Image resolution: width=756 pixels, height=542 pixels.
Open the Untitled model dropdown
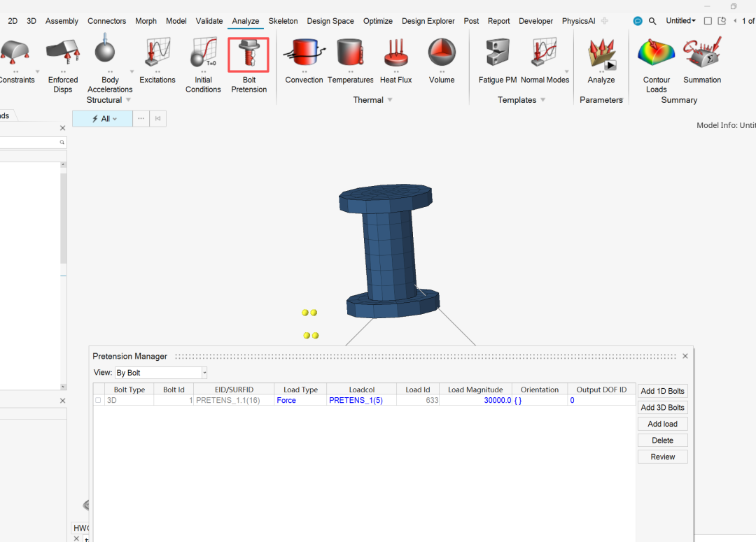click(x=680, y=21)
